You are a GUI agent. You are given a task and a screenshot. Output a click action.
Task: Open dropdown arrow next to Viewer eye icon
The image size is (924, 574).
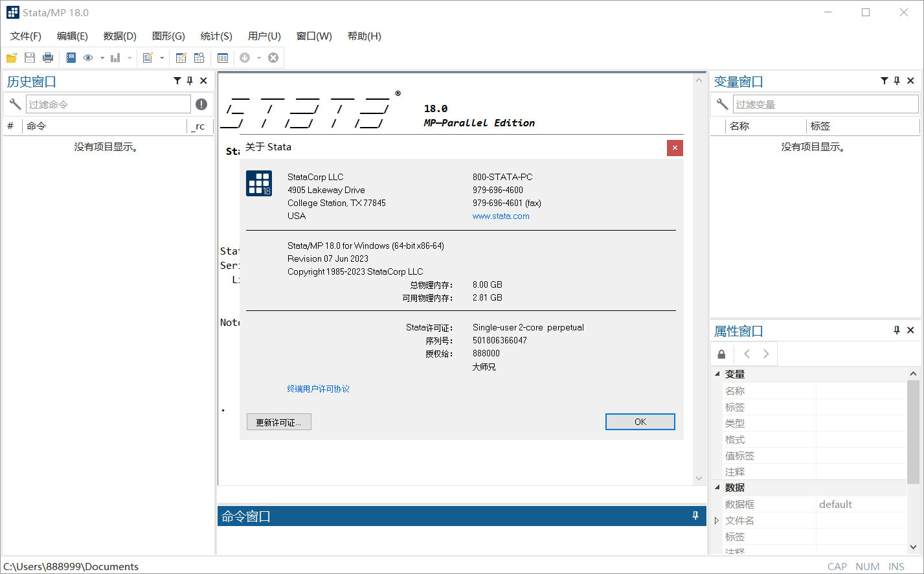(102, 58)
